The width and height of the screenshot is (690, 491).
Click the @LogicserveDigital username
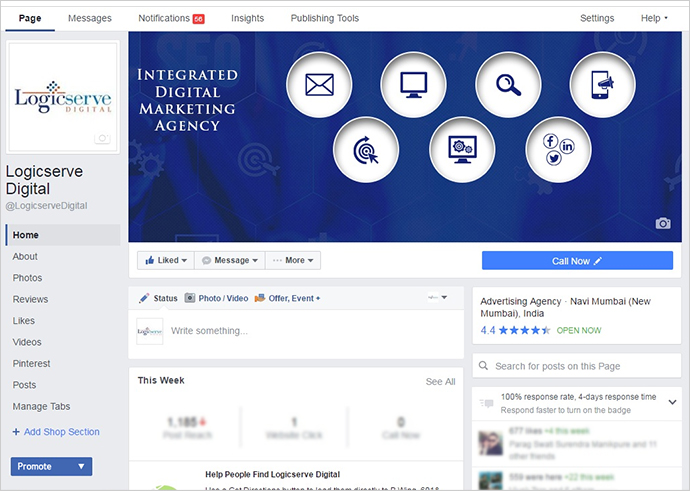(x=46, y=205)
